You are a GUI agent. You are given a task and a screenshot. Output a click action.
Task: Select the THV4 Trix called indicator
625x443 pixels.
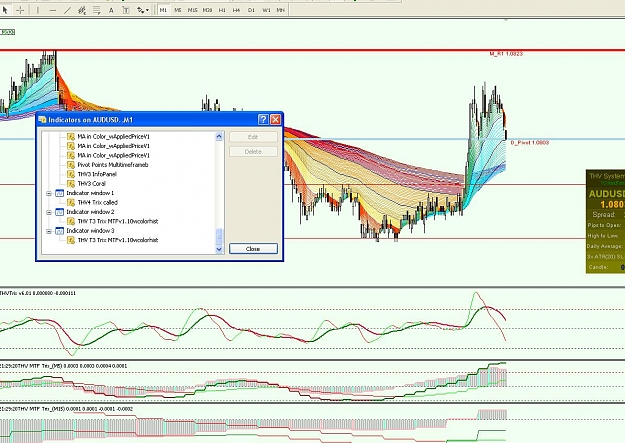[97, 202]
